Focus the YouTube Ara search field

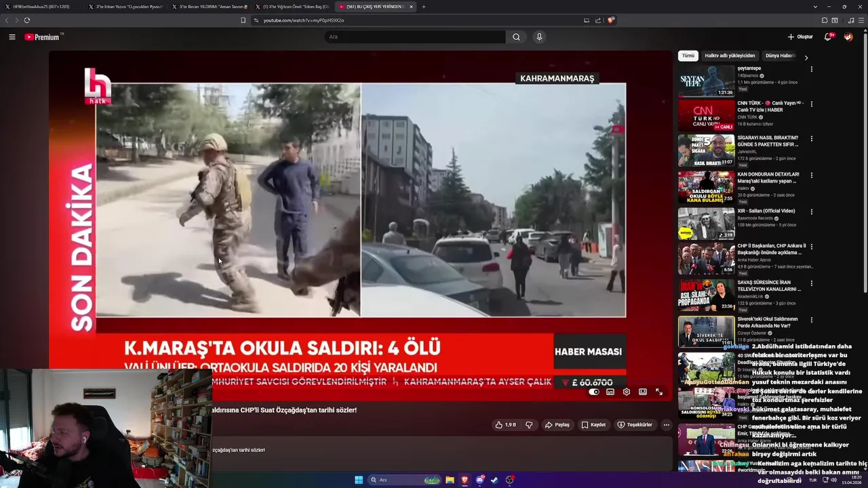[x=414, y=37]
